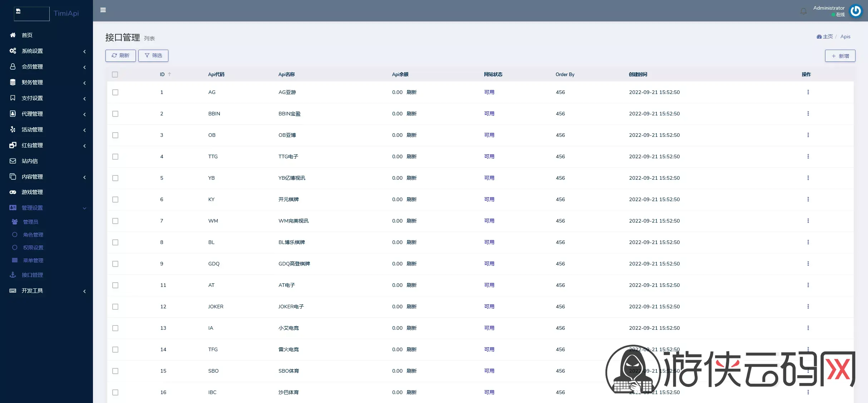Select the '雷火电竞' name cell
The width and height of the screenshot is (868, 403).
(288, 349)
